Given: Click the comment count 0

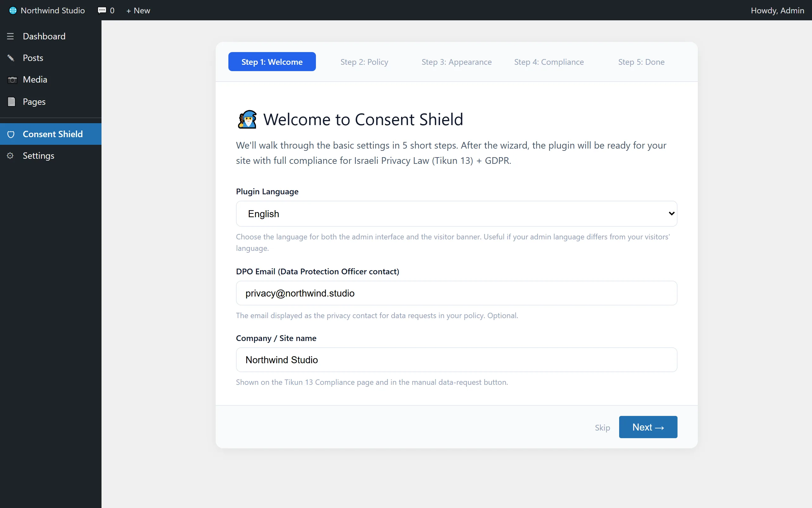Looking at the screenshot, I should pyautogui.click(x=112, y=10).
